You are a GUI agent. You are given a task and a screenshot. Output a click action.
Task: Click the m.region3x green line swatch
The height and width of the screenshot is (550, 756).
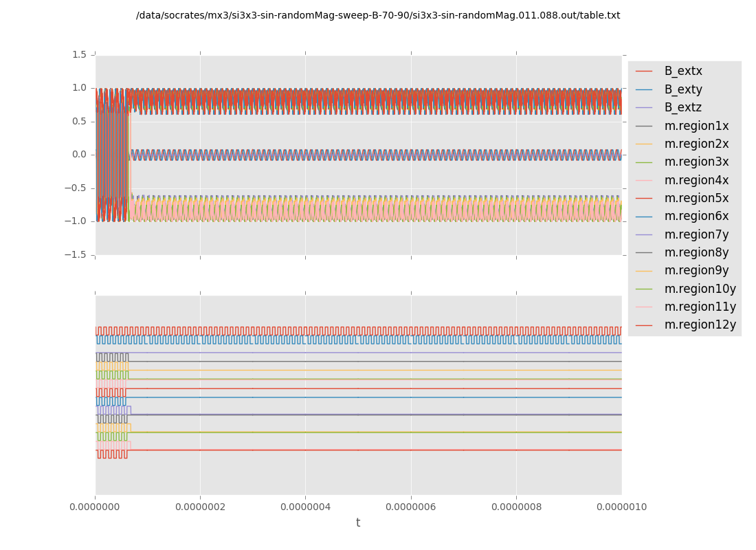pos(644,162)
